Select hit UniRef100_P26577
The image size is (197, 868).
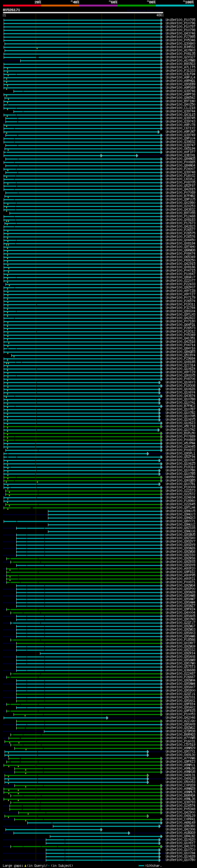[x=180, y=230]
